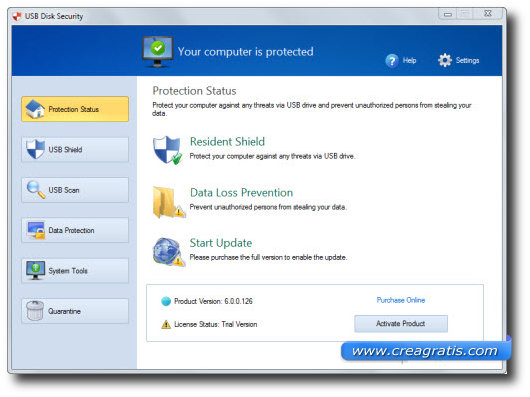The image size is (530, 397).
Task: Click the monitor icon beside System Tools
Action: tap(35, 270)
